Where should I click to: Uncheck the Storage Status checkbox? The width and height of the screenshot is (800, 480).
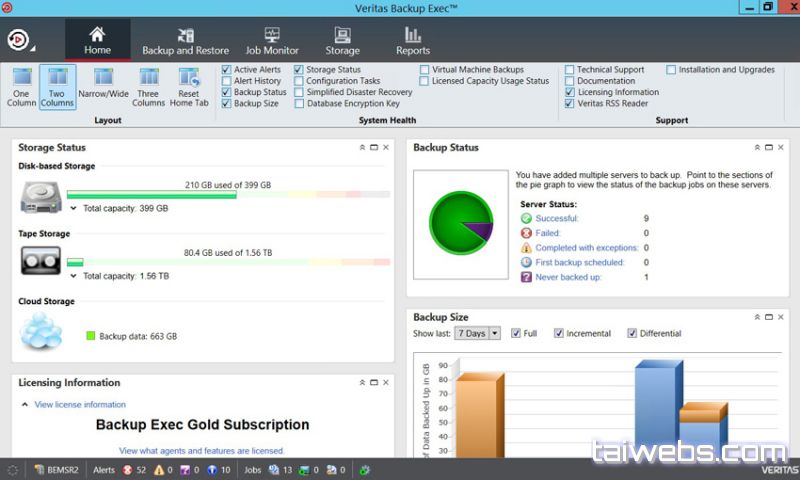coord(299,70)
